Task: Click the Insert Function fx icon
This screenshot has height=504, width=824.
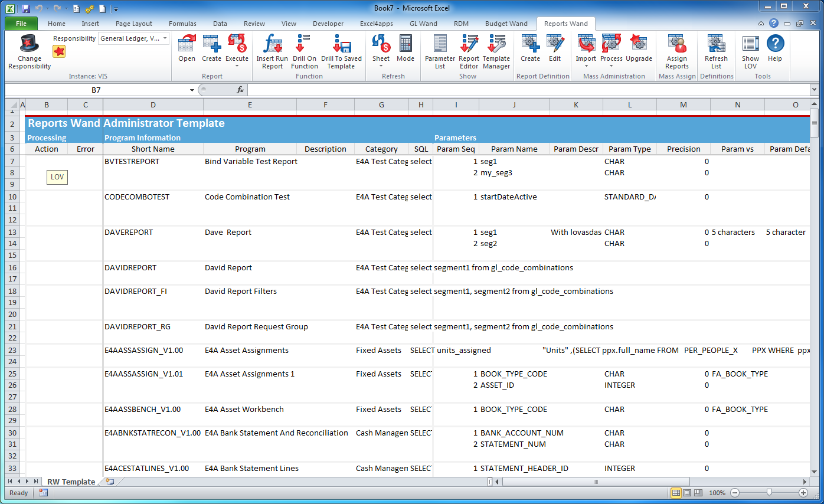Action: click(240, 90)
